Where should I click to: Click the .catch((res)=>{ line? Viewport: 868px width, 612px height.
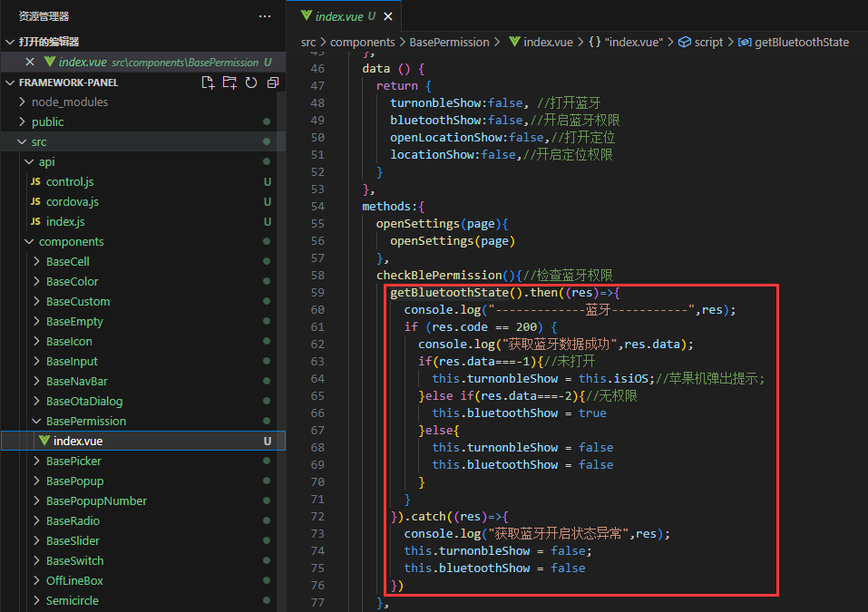click(450, 516)
